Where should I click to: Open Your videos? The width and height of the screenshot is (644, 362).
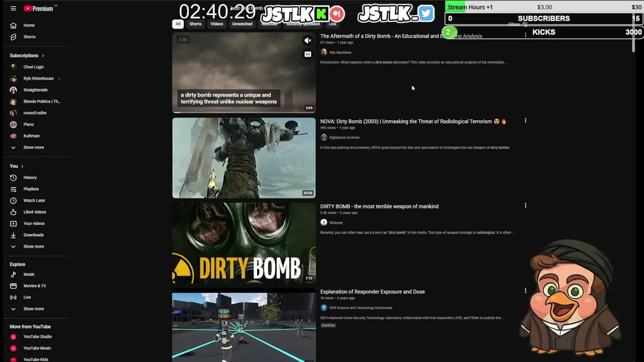pos(34,223)
